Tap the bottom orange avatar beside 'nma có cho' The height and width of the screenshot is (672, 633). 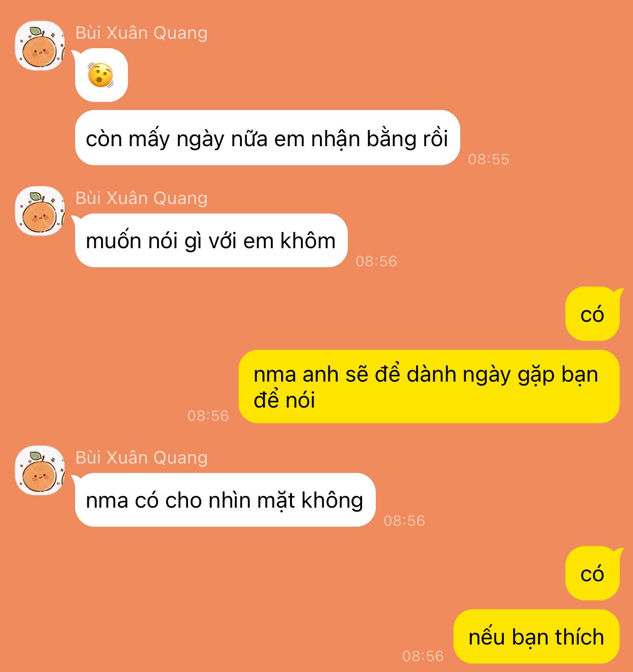tap(40, 470)
